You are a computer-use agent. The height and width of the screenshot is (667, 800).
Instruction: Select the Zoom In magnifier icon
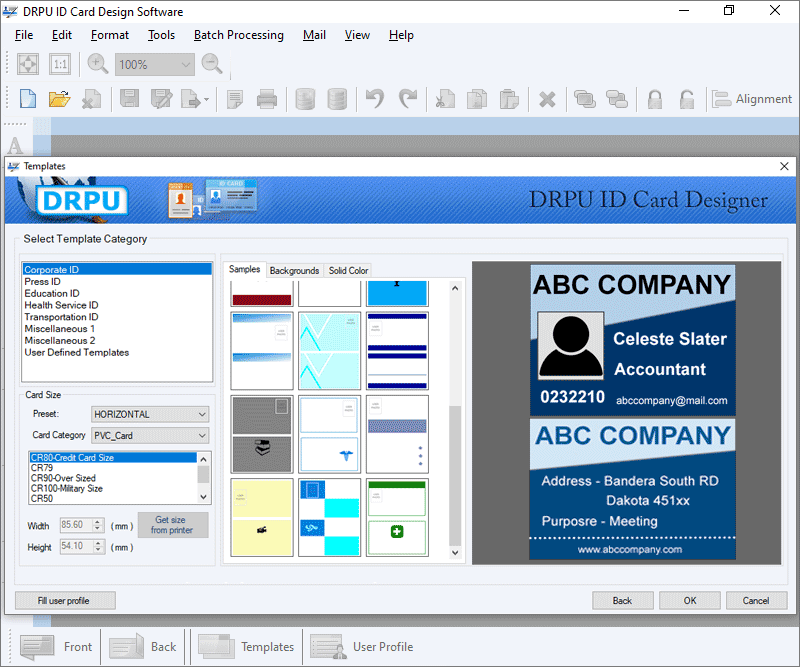click(97, 64)
